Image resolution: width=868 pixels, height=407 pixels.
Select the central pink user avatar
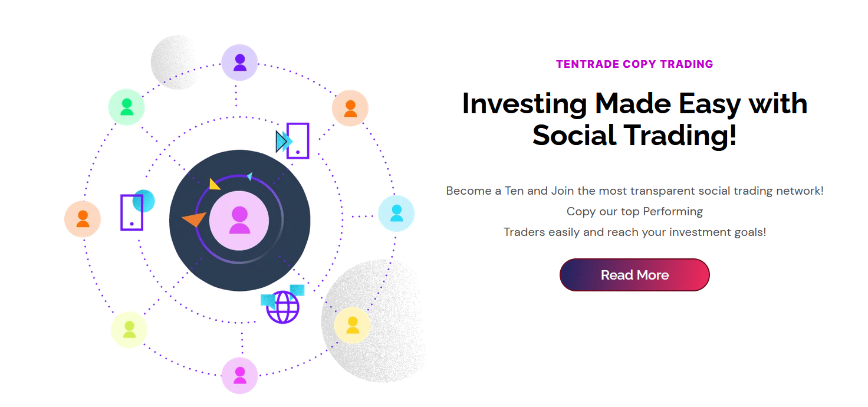click(x=239, y=220)
